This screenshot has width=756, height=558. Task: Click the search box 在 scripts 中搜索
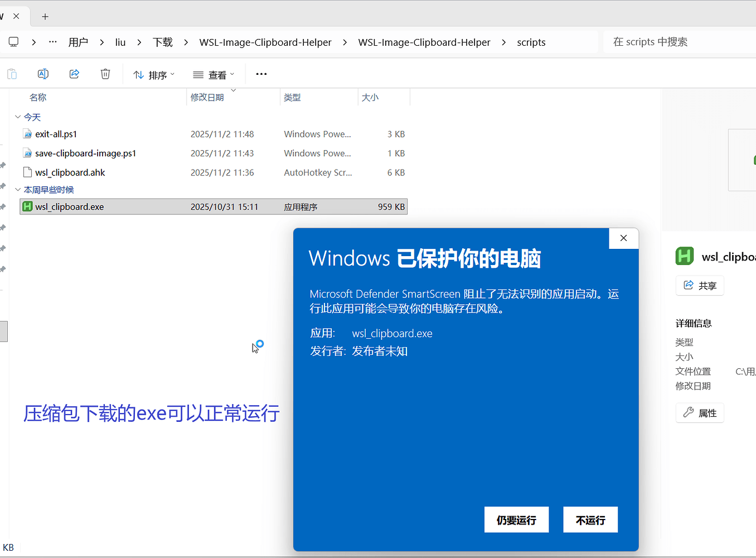tap(680, 42)
